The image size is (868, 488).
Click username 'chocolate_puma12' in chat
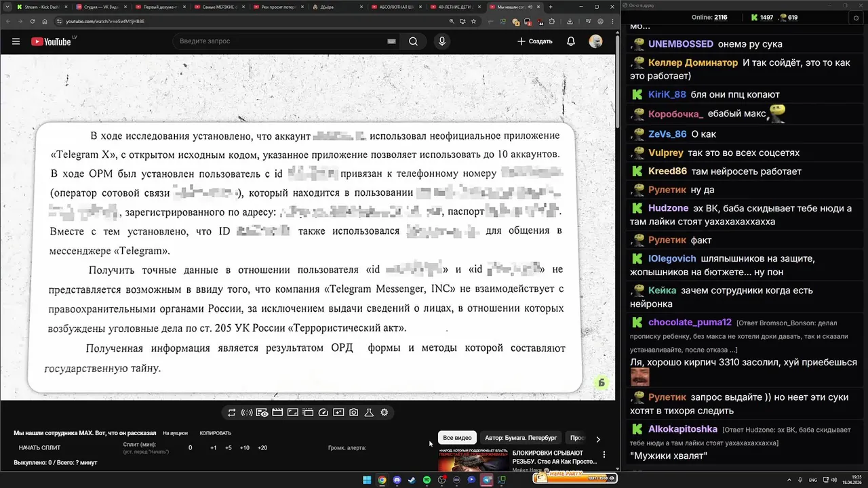[690, 323]
